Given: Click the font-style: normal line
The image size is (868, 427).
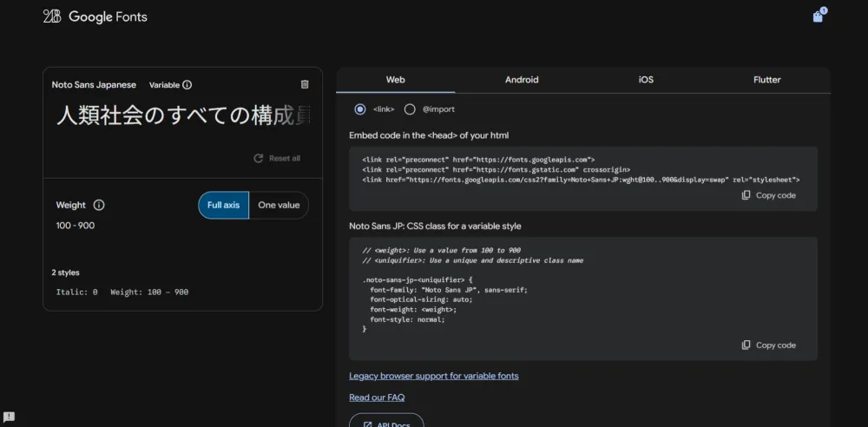Looking at the screenshot, I should [407, 319].
